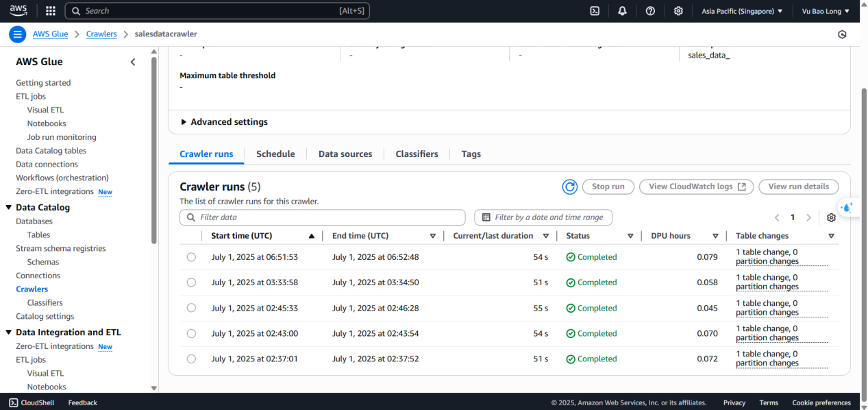This screenshot has width=868, height=410.
Task: Open Data Catalog tables sidebar link
Action: point(51,151)
